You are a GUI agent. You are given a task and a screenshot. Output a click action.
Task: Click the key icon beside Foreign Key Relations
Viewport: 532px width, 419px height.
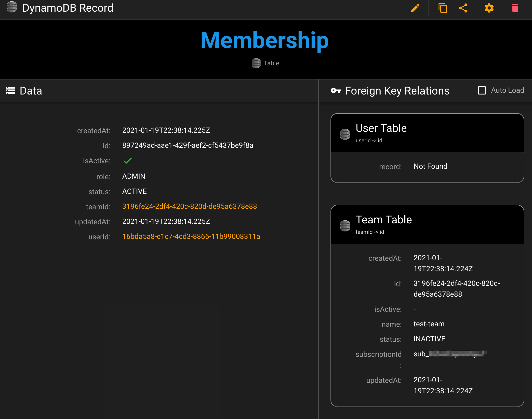coord(336,91)
